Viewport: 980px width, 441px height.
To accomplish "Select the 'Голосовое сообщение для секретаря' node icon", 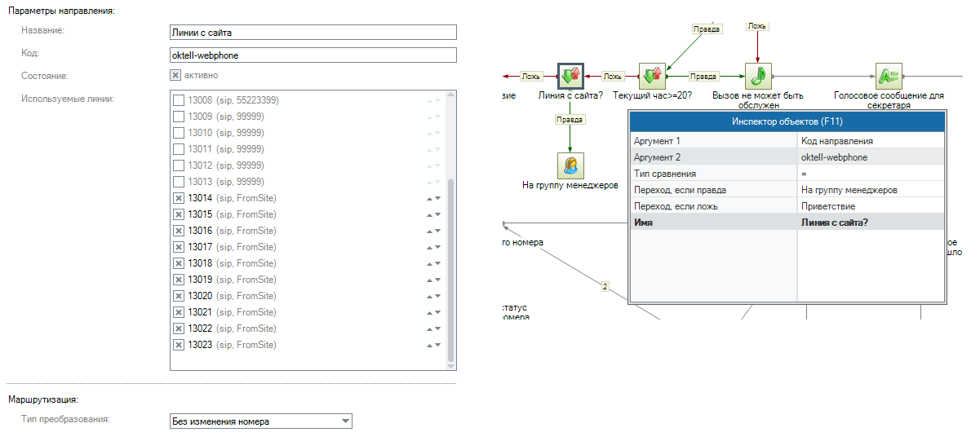I will click(889, 77).
